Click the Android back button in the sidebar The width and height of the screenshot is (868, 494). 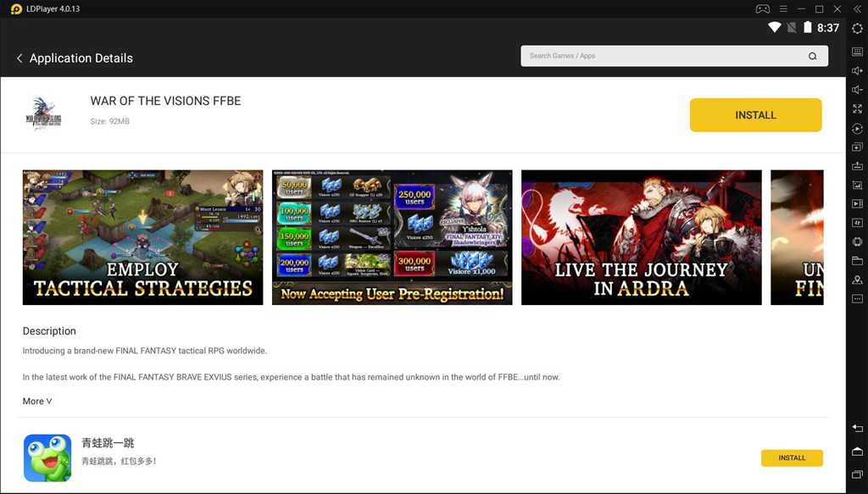point(857,429)
